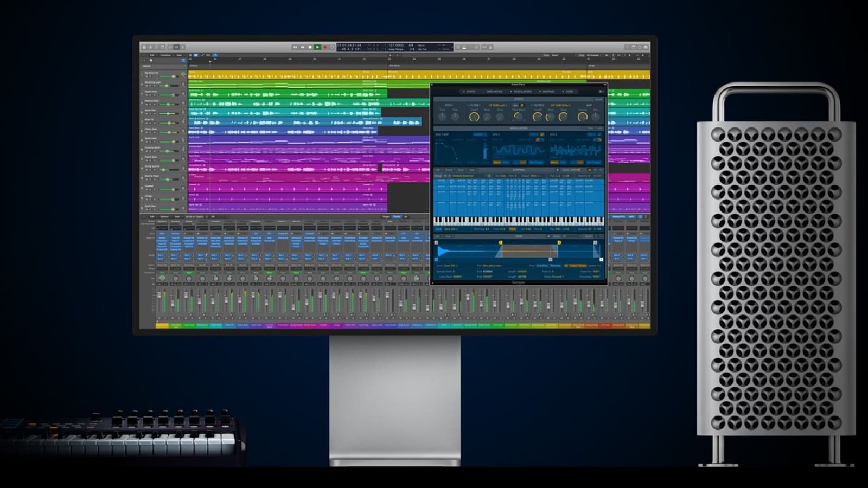This screenshot has height=488, width=868.
Task: Click the Filter 1 Cutoff knob
Action: point(474,116)
